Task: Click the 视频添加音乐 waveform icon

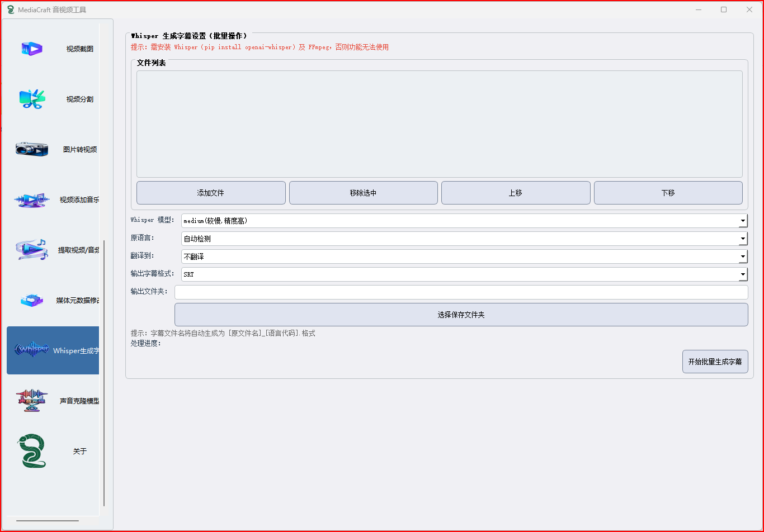Action: (32, 200)
